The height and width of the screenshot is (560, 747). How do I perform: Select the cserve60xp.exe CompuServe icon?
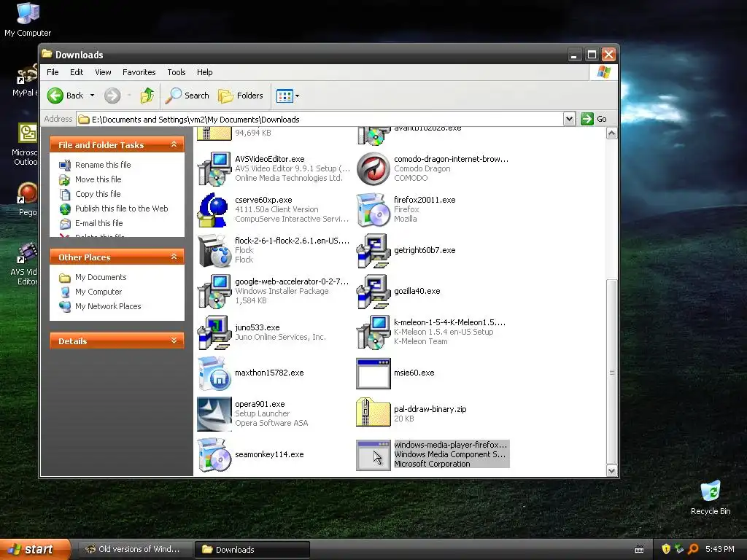[x=214, y=210]
